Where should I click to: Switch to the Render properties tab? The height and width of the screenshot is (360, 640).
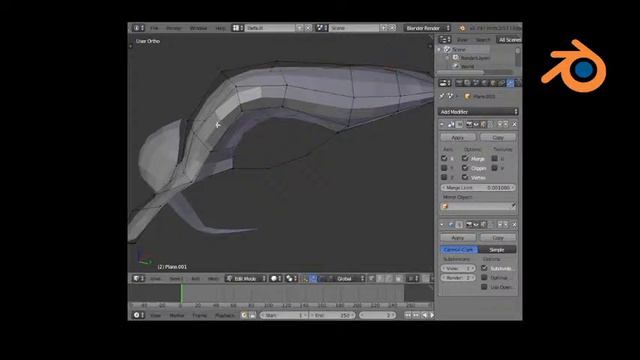[459, 83]
